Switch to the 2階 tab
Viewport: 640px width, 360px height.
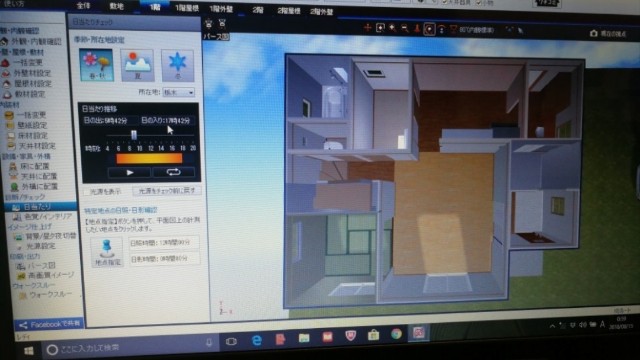click(258, 10)
